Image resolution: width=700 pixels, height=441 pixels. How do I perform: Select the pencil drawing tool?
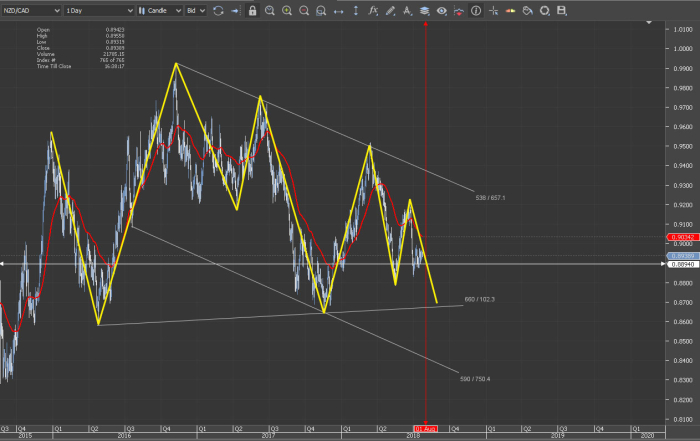click(390, 11)
